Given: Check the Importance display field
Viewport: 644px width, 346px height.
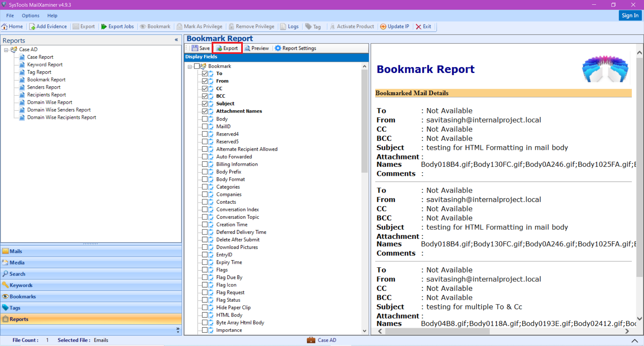Looking at the screenshot, I should pyautogui.click(x=205, y=330).
